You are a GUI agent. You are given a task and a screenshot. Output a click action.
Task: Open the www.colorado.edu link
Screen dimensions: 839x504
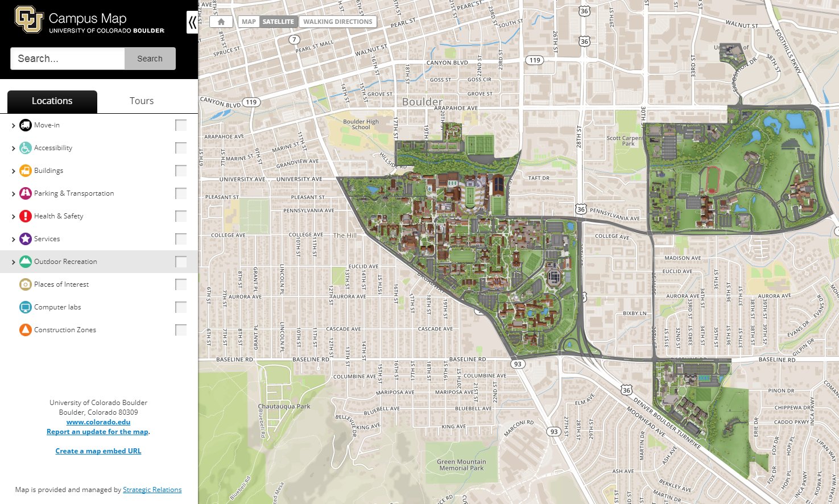click(98, 422)
